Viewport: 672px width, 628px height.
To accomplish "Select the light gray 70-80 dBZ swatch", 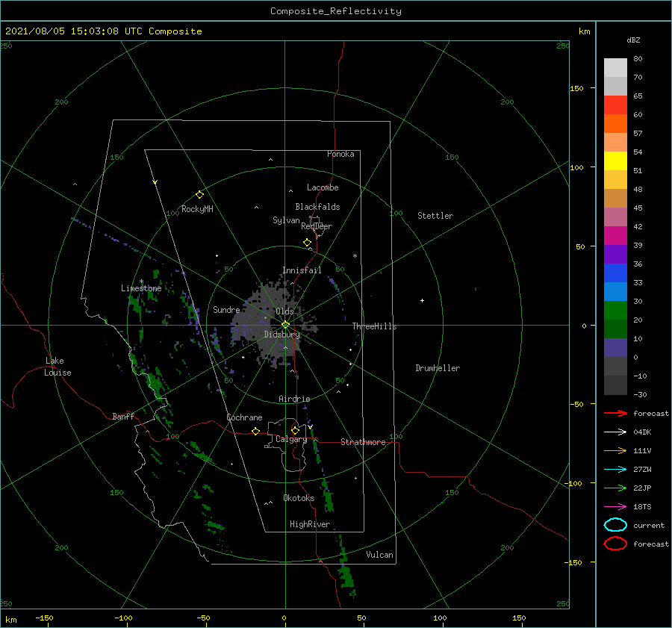I will pyautogui.click(x=615, y=68).
